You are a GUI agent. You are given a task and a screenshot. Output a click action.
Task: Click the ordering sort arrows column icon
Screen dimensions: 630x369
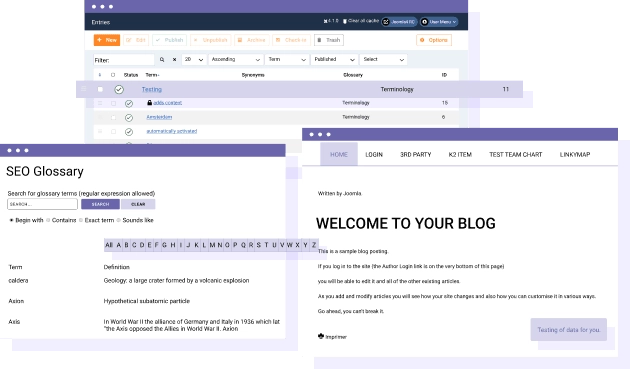click(100, 75)
